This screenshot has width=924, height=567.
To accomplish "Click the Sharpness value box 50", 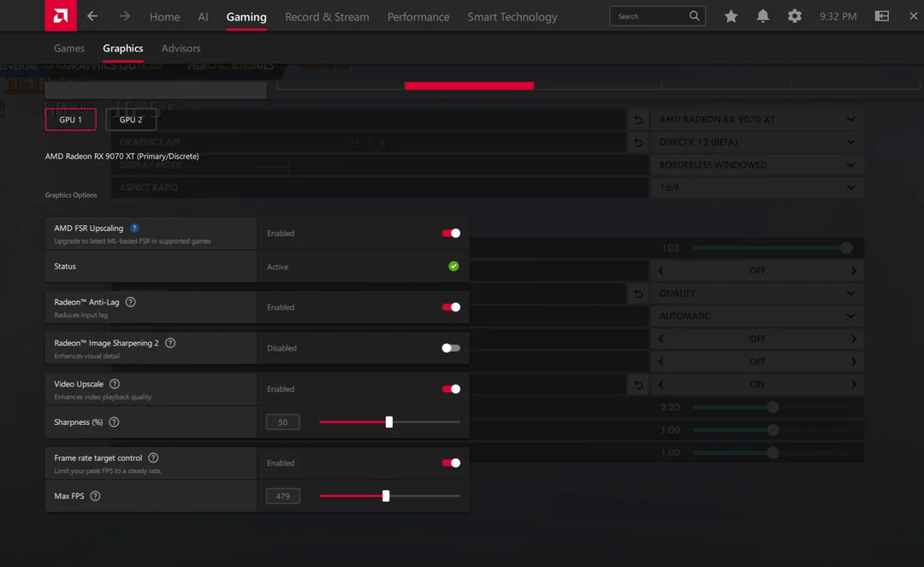I will coord(283,422).
